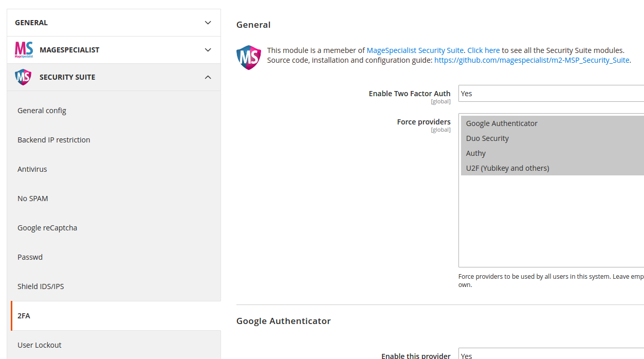
Task: Go to Google reCaptcha settings
Action: click(x=47, y=228)
